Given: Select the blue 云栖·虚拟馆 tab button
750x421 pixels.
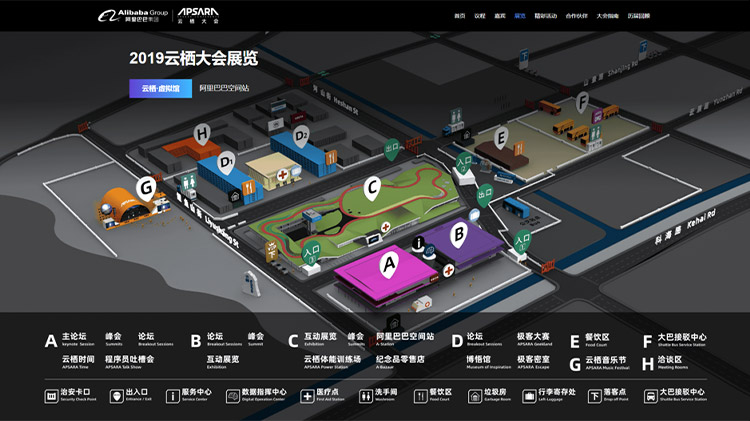Looking at the screenshot, I should 160,89.
